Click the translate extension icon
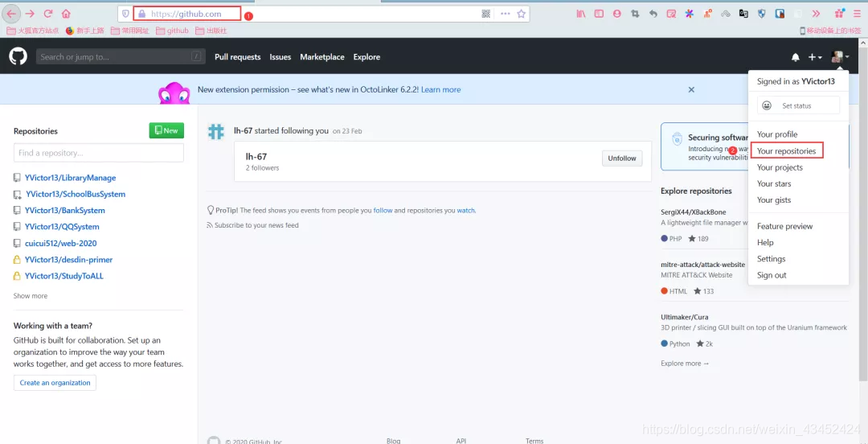This screenshot has height=444, width=868. [743, 14]
